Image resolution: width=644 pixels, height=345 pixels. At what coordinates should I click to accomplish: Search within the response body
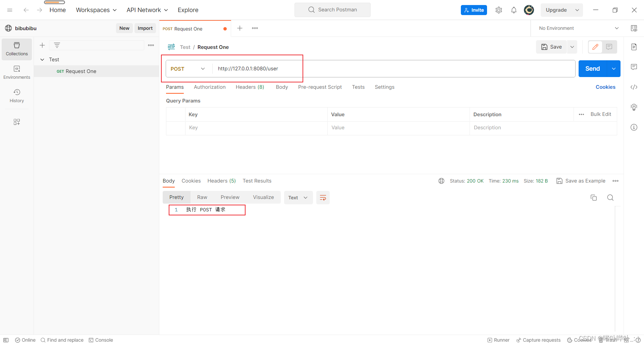tap(610, 198)
